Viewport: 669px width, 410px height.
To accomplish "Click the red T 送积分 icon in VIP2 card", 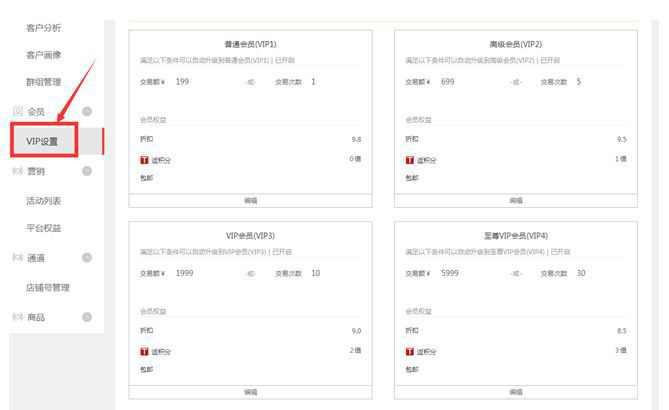I will click(410, 160).
